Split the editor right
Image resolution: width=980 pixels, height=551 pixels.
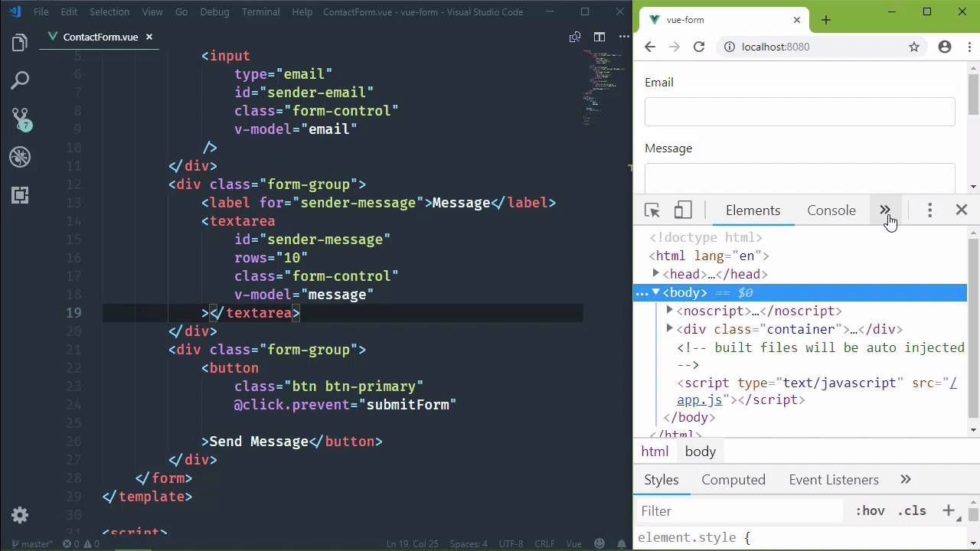[599, 37]
